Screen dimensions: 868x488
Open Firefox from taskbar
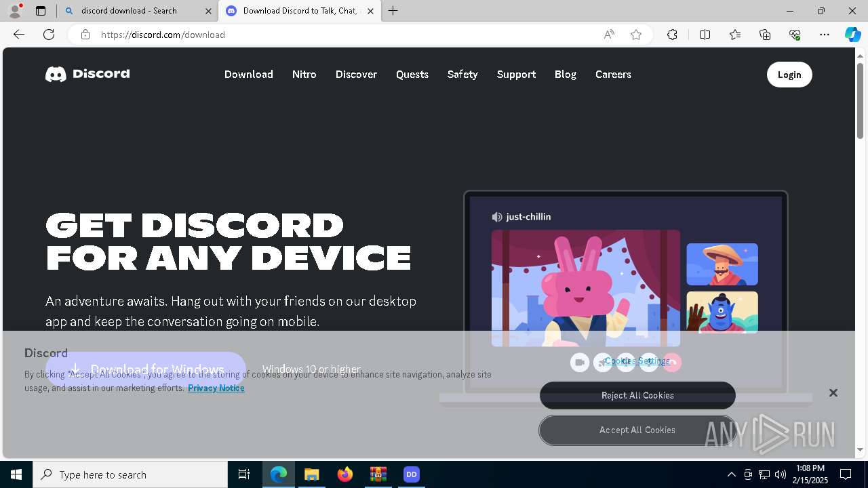click(344, 474)
